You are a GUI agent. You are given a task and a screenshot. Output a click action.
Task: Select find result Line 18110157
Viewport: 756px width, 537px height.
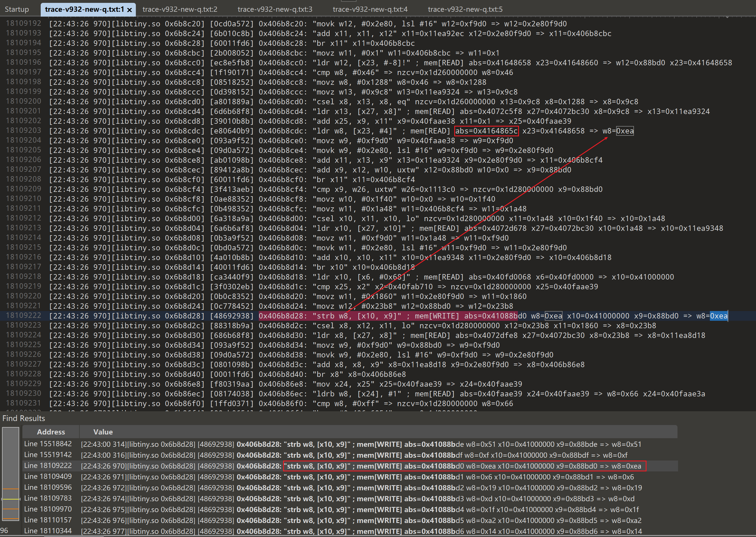click(350, 520)
